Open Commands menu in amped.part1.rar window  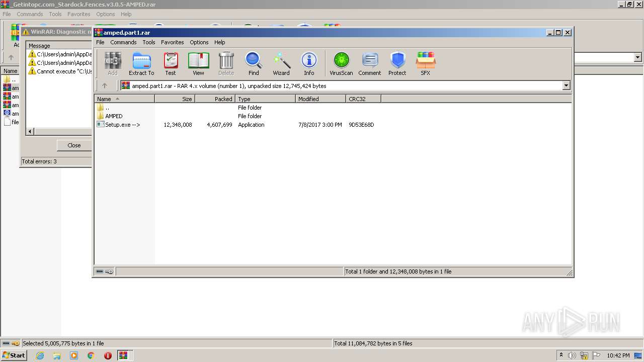(x=123, y=42)
